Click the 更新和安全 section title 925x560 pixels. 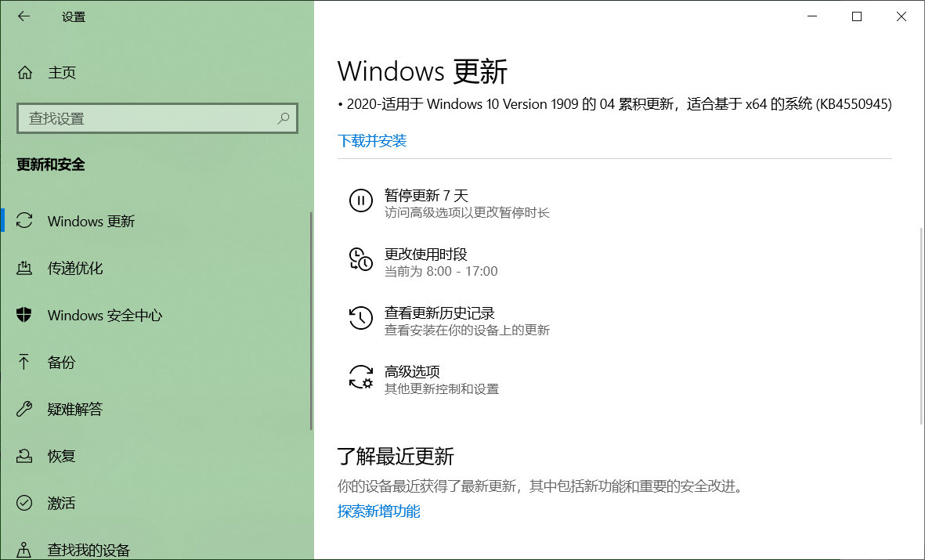51,164
